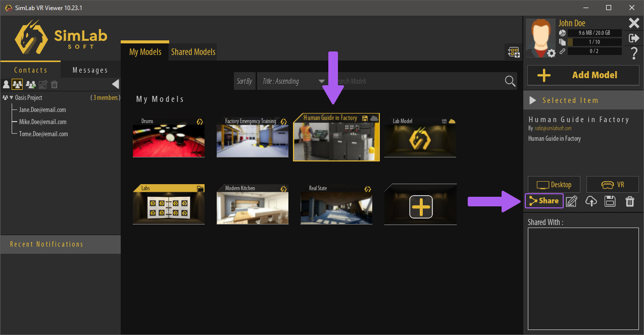
Task: Click the search magnifier icon
Action: click(x=510, y=81)
